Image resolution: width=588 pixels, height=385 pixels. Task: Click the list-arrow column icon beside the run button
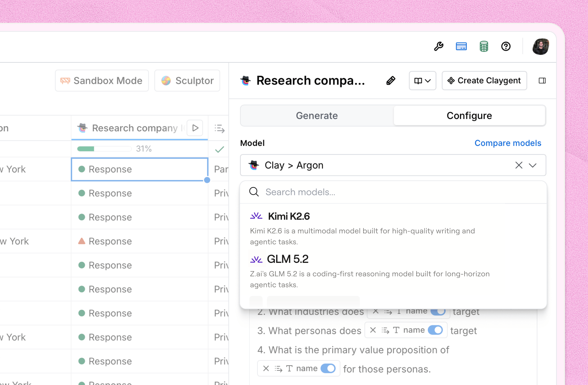(220, 128)
